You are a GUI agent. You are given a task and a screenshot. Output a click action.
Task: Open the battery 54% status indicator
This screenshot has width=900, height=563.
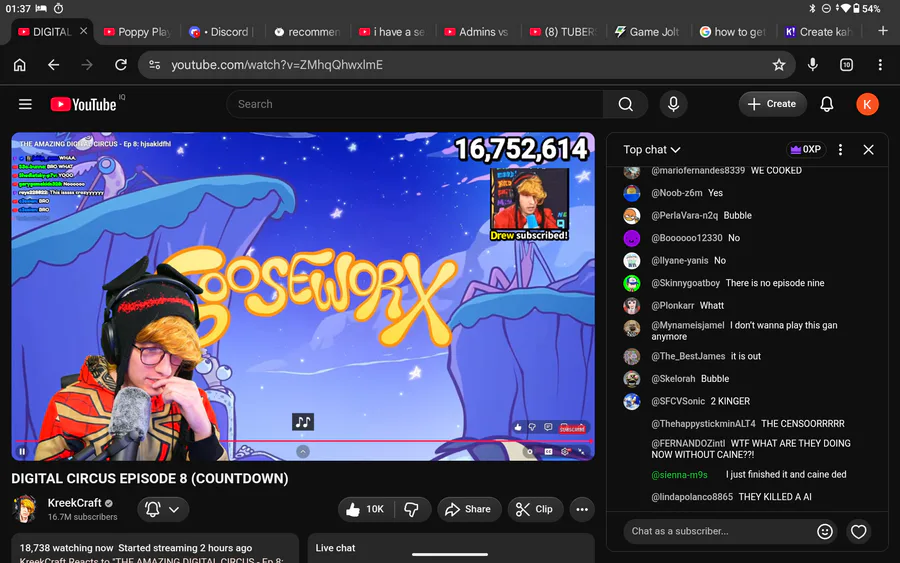click(x=866, y=9)
